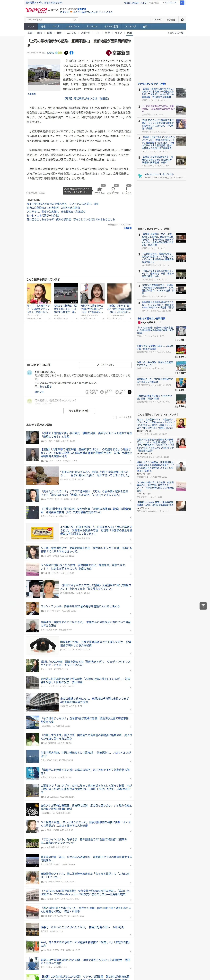Open the article comment count 163
Image resolution: width=210 pixels, height=980 pixels.
pyautogui.click(x=51, y=53)
